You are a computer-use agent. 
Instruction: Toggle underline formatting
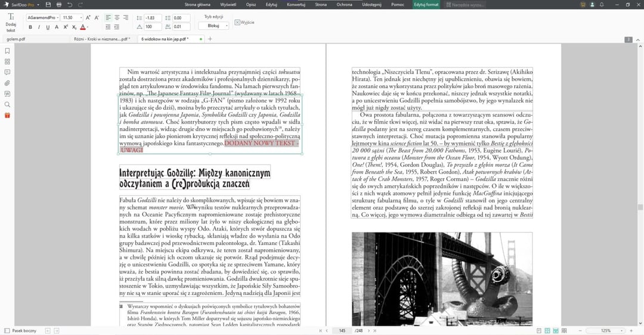point(48,27)
